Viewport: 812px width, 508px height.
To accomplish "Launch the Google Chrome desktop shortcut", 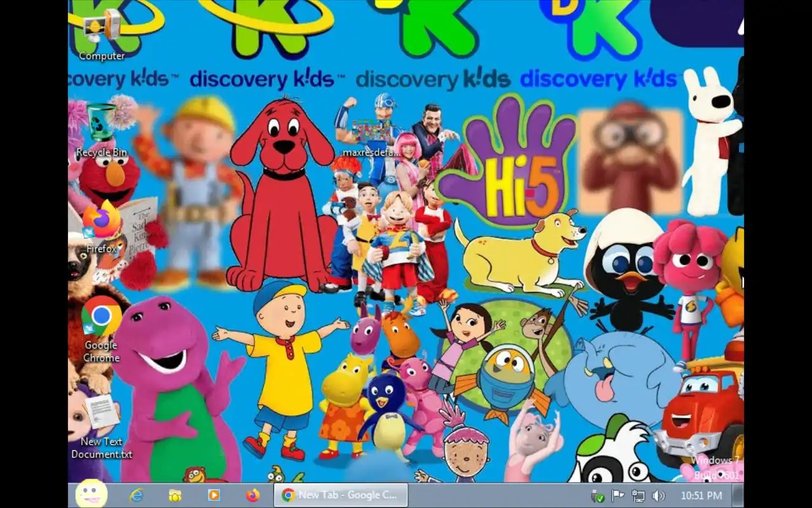I will click(101, 329).
